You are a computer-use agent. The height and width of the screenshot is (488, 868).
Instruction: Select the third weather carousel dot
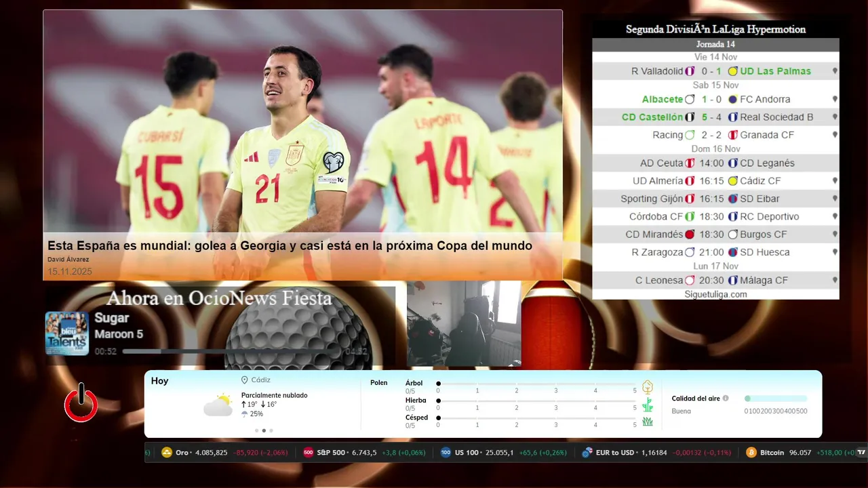click(271, 430)
